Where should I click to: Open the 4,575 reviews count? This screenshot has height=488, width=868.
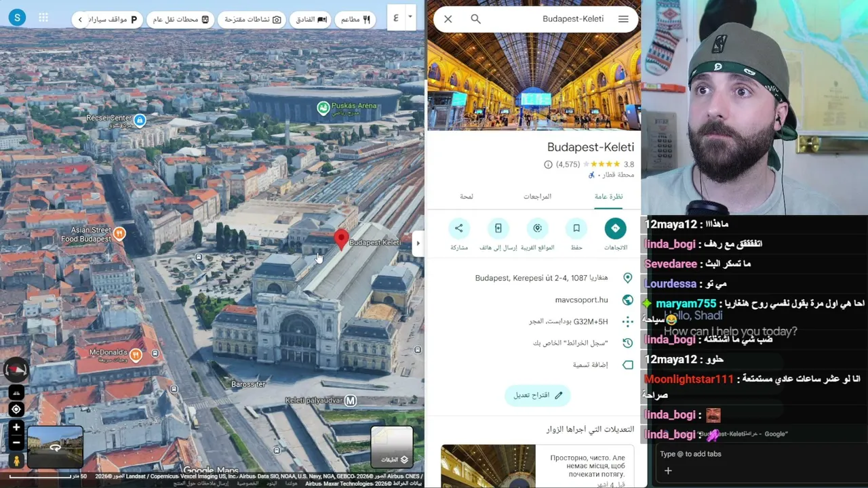coord(568,165)
